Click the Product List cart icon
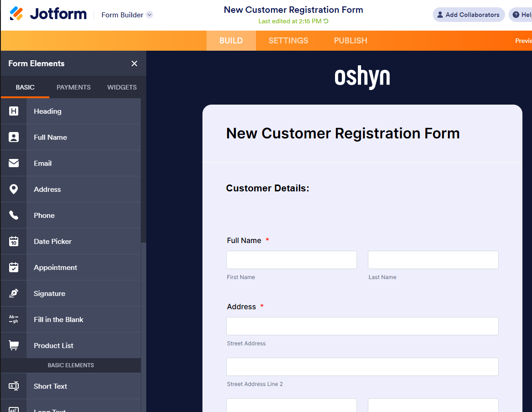 [x=14, y=345]
